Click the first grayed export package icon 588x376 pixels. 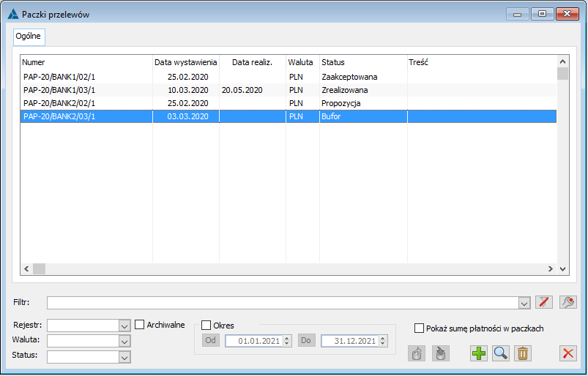click(417, 353)
